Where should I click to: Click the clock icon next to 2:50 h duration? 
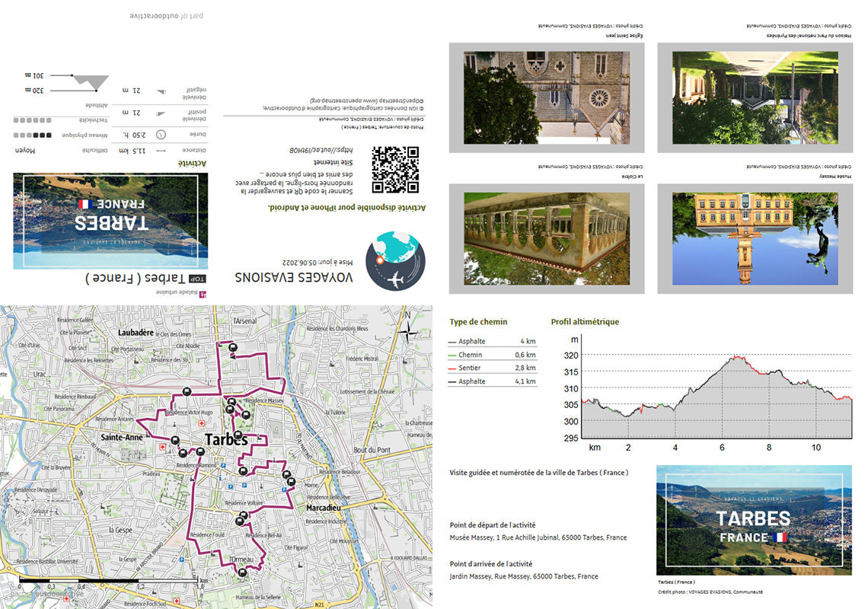(x=161, y=135)
